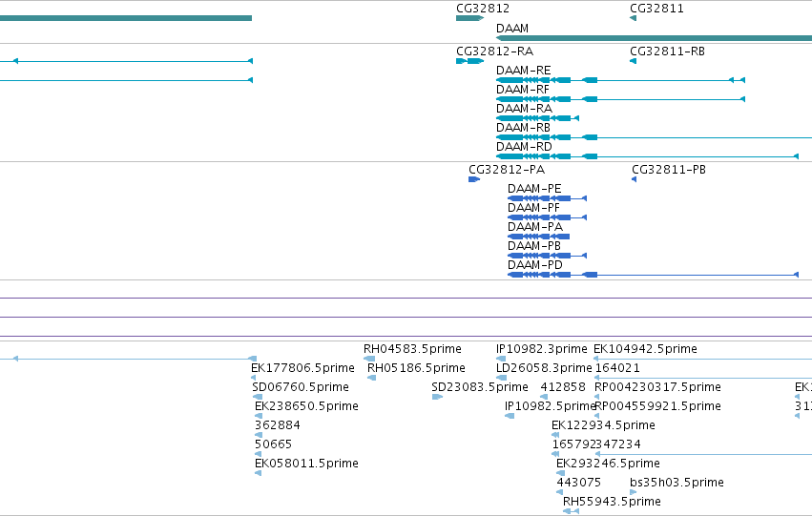Click the 50665 feature label
Viewport: 812px width, 516px height.
coord(274,445)
